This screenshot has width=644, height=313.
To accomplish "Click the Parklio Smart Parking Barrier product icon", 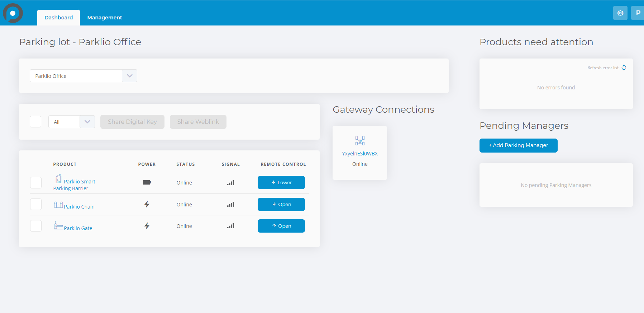I will pos(58,179).
